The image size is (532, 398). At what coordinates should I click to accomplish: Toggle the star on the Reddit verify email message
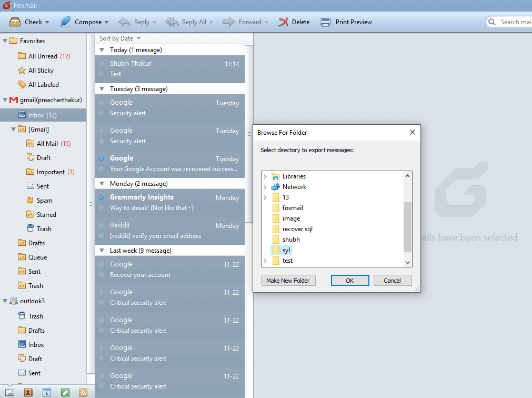point(102,236)
